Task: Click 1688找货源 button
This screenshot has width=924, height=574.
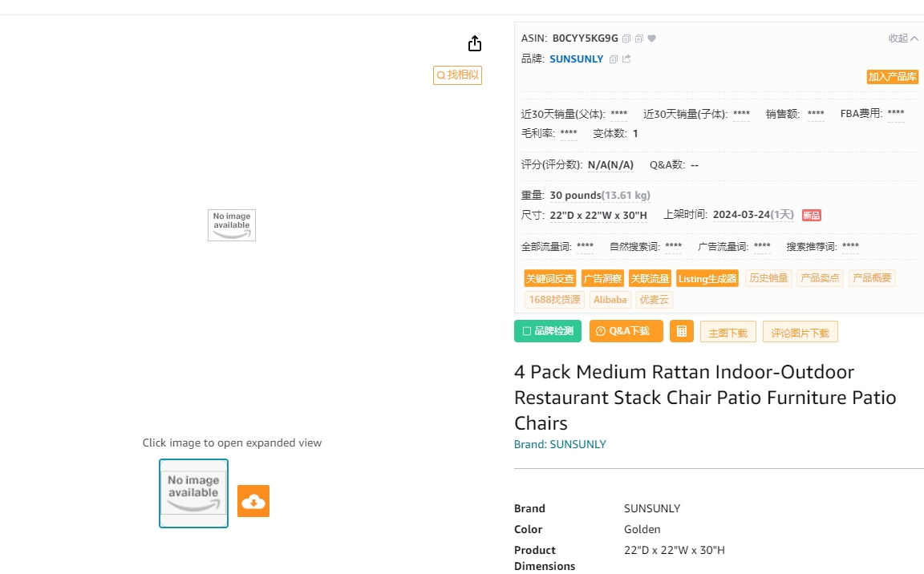Action: click(x=554, y=300)
